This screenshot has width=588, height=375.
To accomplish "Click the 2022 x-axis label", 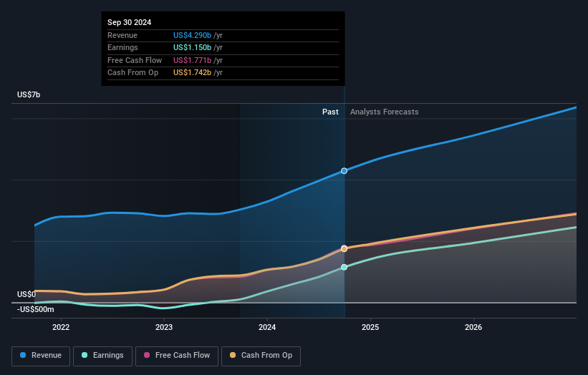I will click(61, 327).
